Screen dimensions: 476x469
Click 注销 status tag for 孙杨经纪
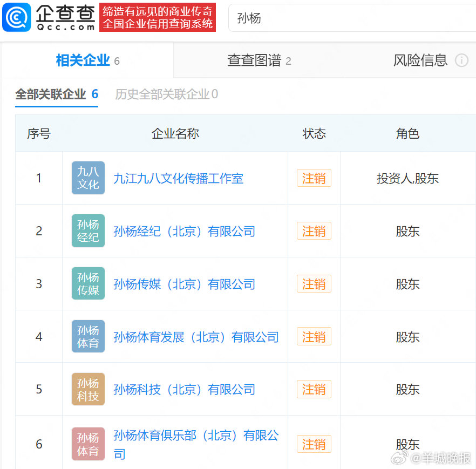click(x=314, y=230)
